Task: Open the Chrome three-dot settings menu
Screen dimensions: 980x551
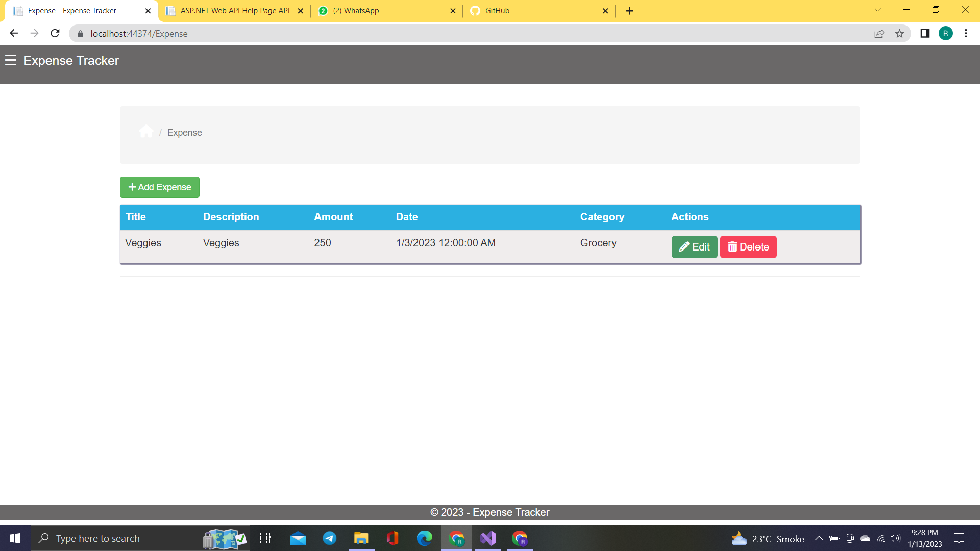Action: coord(966,34)
